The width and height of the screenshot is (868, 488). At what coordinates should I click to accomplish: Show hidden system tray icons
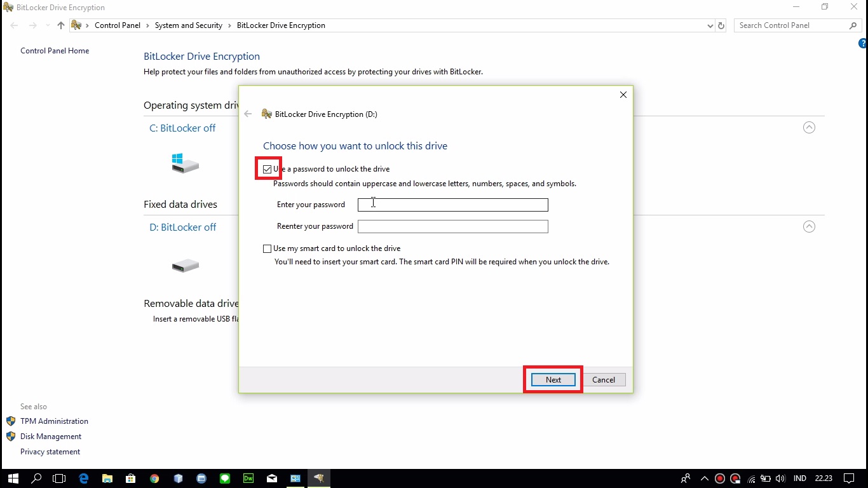[x=704, y=478]
